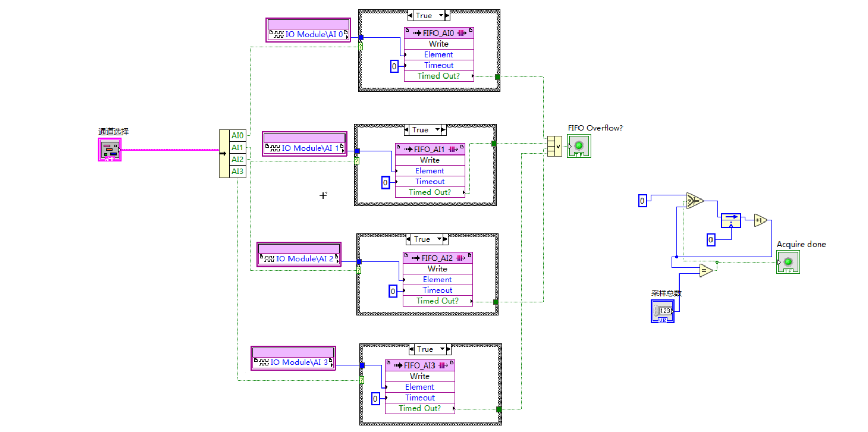
Task: Click the feedback node with arrow
Action: point(731,220)
